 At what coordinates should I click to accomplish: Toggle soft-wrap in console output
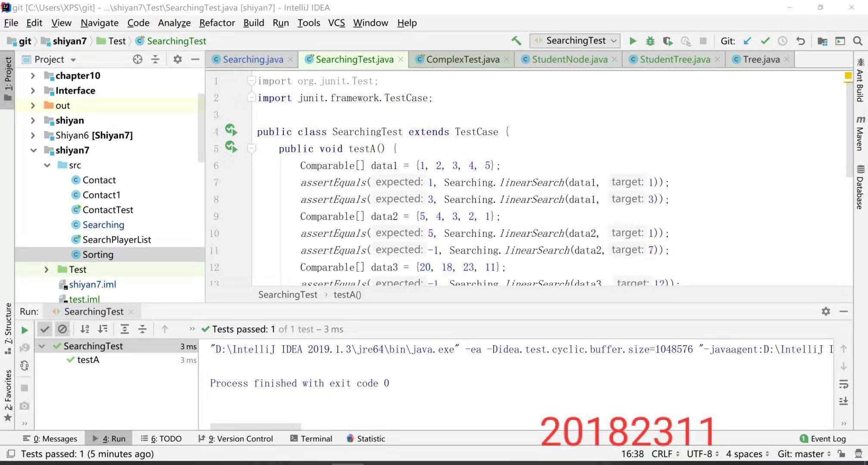pos(843,384)
